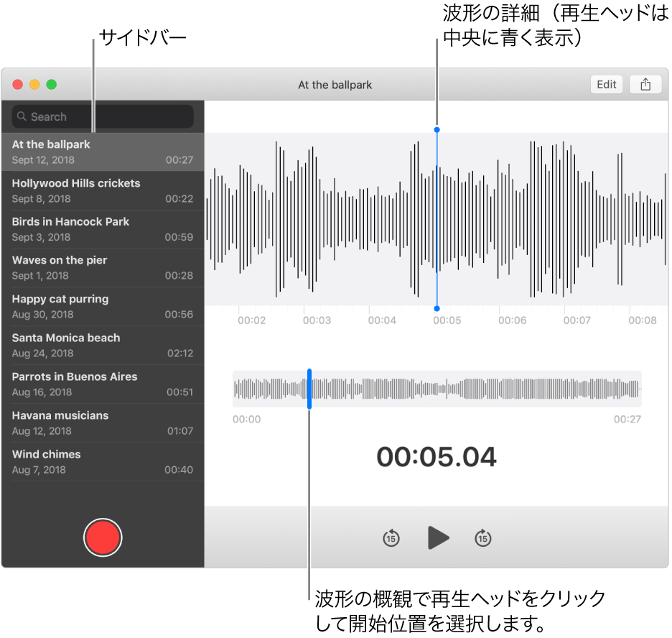Click the magnifier icon in Search
This screenshot has height=638, width=672.
22,116
